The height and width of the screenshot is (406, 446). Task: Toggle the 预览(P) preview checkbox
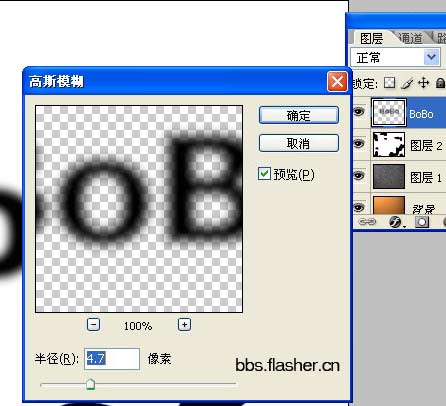pyautogui.click(x=264, y=174)
